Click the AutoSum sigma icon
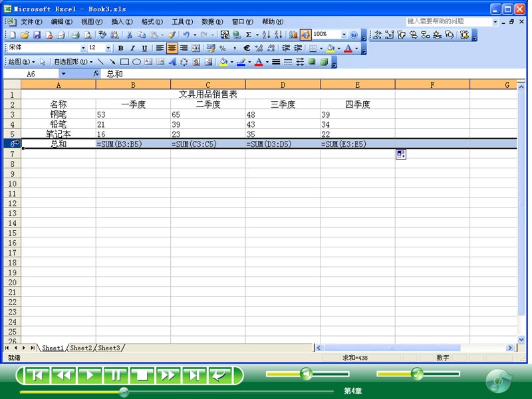 [249, 35]
